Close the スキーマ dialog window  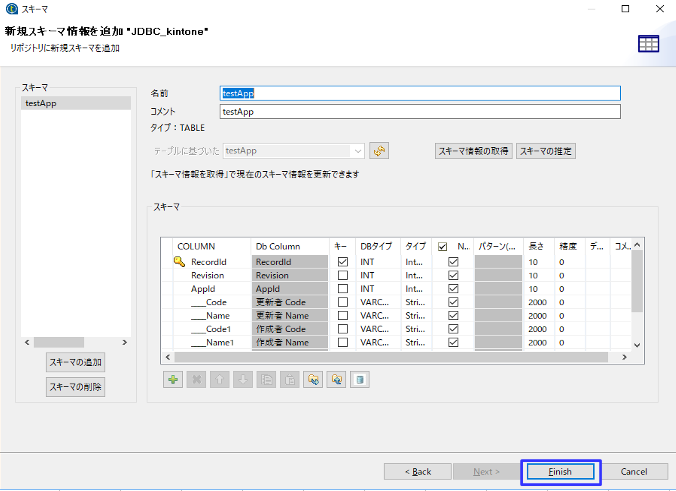pyautogui.click(x=660, y=9)
